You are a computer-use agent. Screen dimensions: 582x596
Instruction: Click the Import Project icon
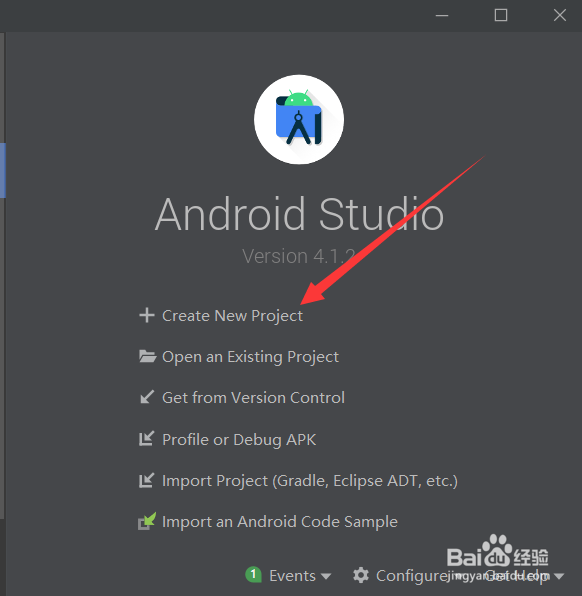click(146, 480)
